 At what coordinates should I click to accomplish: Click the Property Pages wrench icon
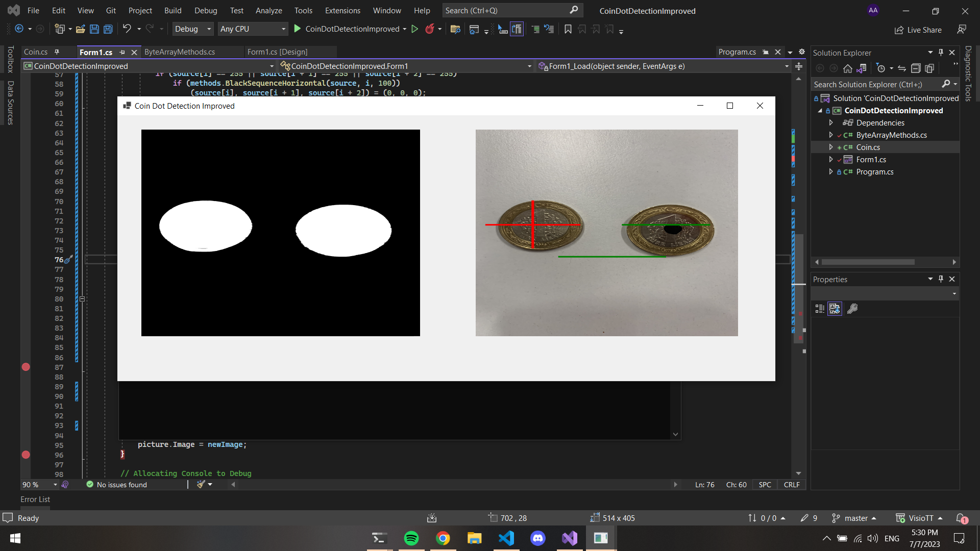click(x=852, y=309)
